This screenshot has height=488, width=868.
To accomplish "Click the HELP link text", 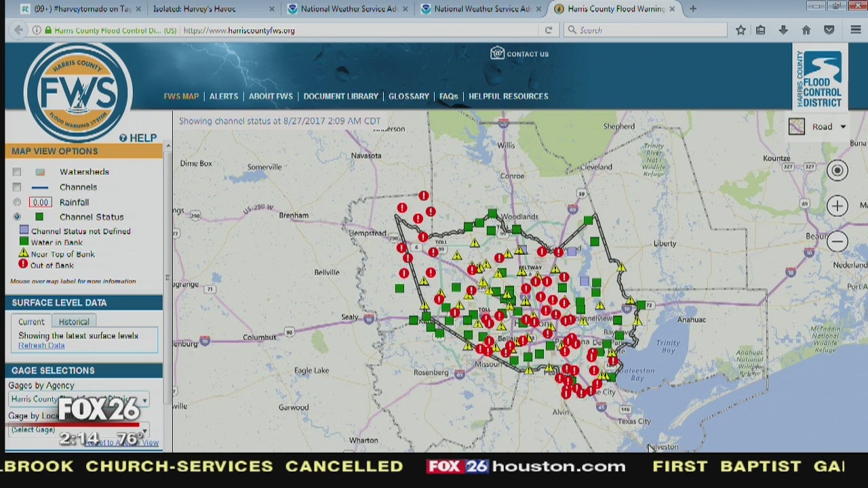I will [143, 138].
